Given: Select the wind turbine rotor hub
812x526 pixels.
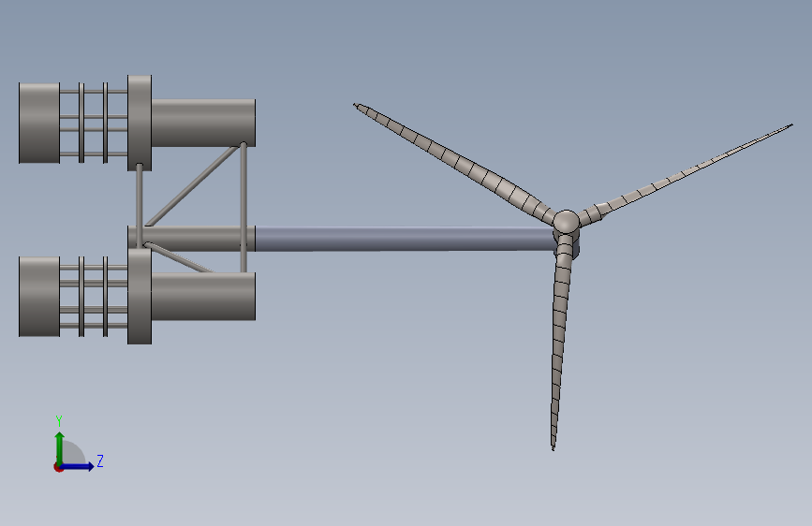Looking at the screenshot, I should pyautogui.click(x=566, y=222).
